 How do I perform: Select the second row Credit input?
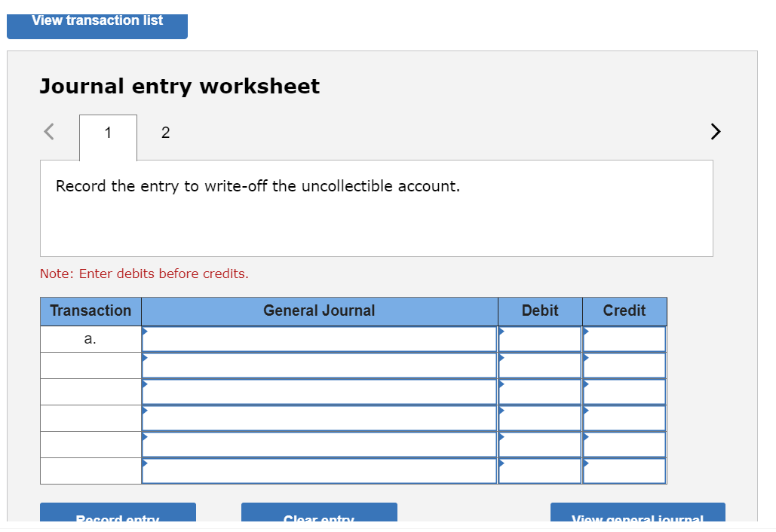pyautogui.click(x=624, y=365)
